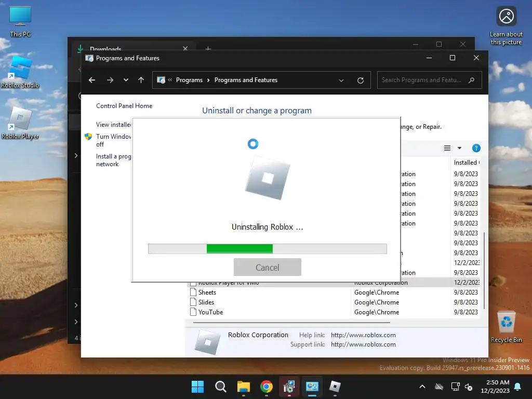Click the Windows features shield icon
The height and width of the screenshot is (399, 532).
88,137
